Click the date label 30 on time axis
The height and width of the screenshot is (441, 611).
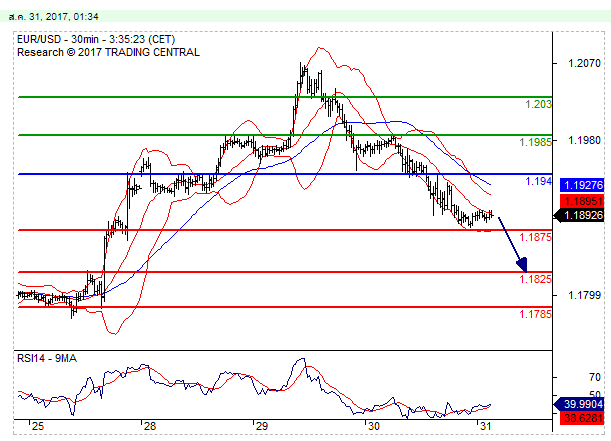click(374, 426)
